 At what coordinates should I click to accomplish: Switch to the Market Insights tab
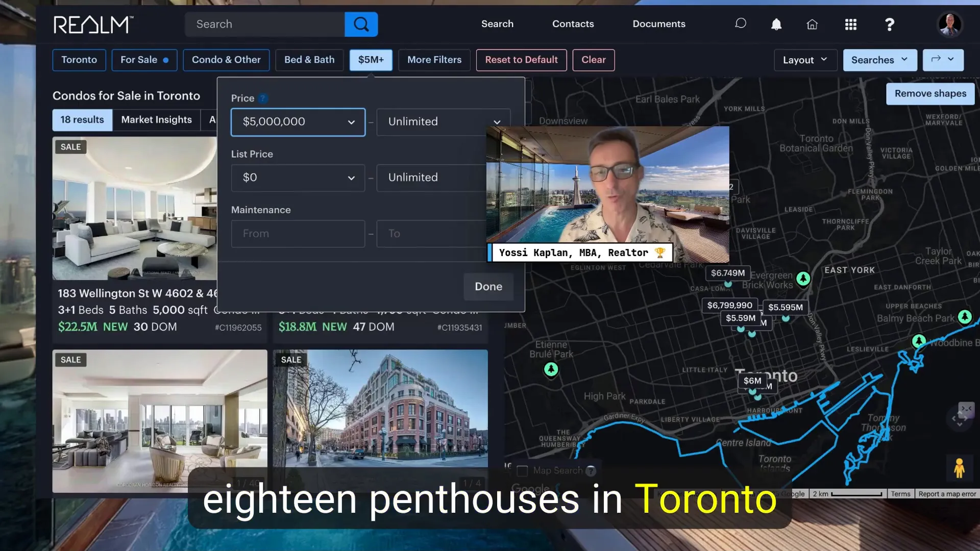click(x=157, y=120)
